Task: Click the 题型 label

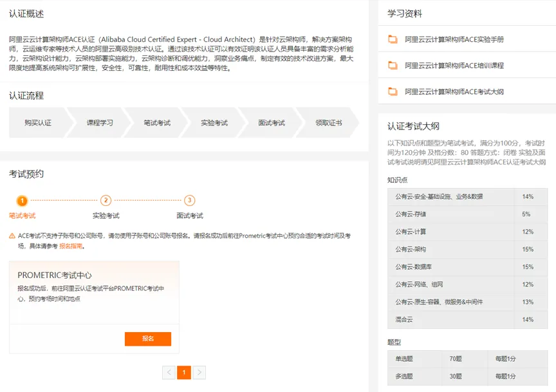Action: coord(394,342)
